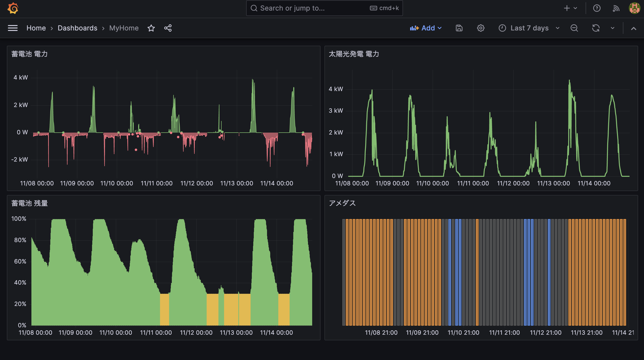Go to Home breadcrumb
The image size is (644, 360).
36,28
